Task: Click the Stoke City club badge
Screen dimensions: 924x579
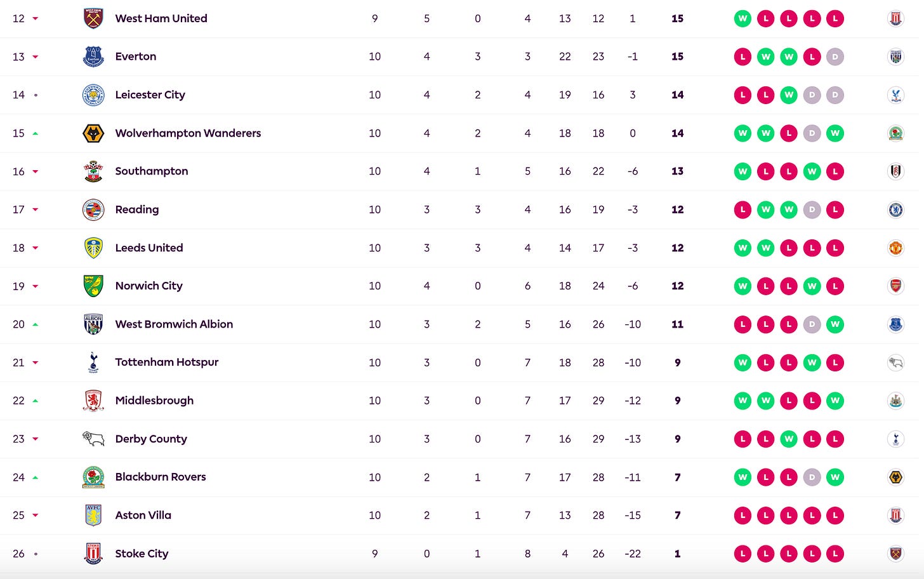Action: (x=93, y=554)
